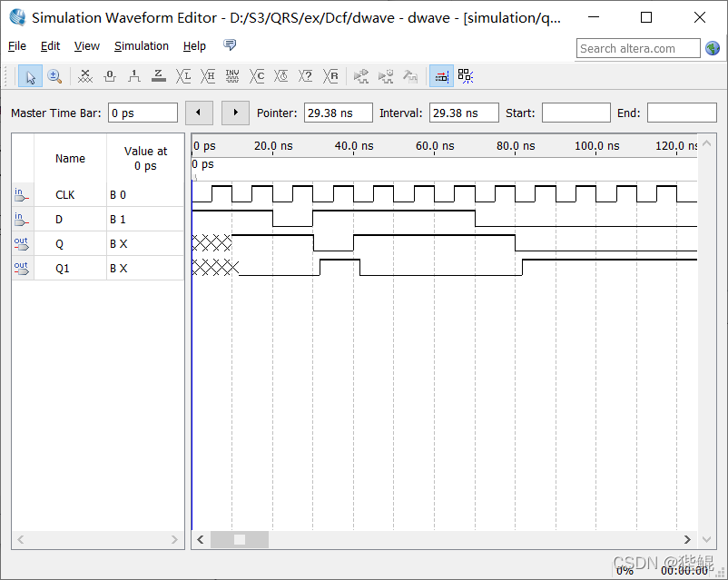Open Random Values (XR) tool
728x580 pixels.
[330, 76]
